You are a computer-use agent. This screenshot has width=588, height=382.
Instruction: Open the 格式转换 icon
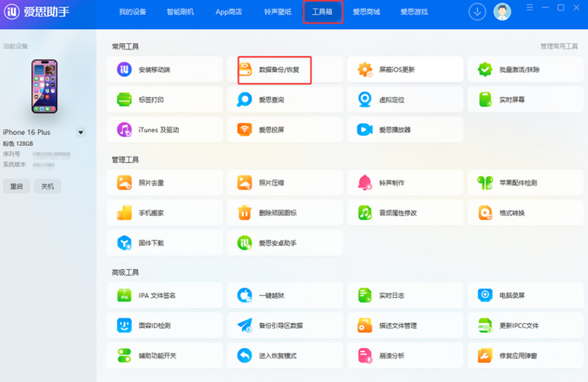[485, 213]
